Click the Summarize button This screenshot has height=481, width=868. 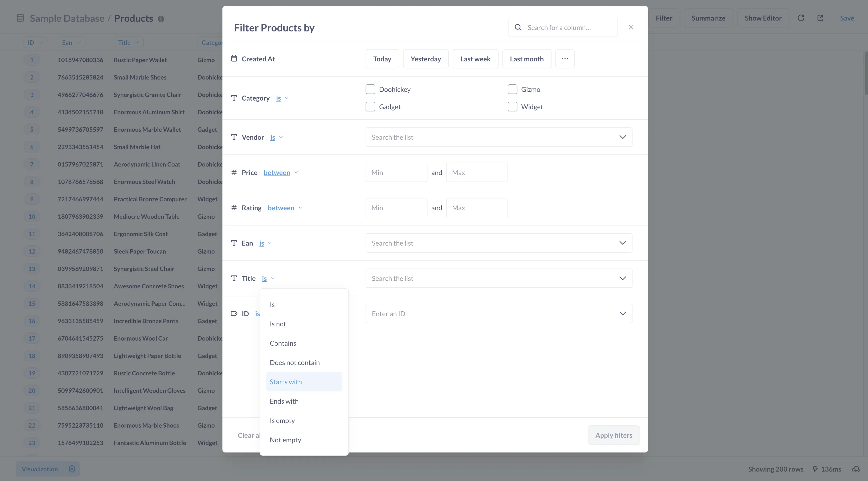pyautogui.click(x=708, y=18)
